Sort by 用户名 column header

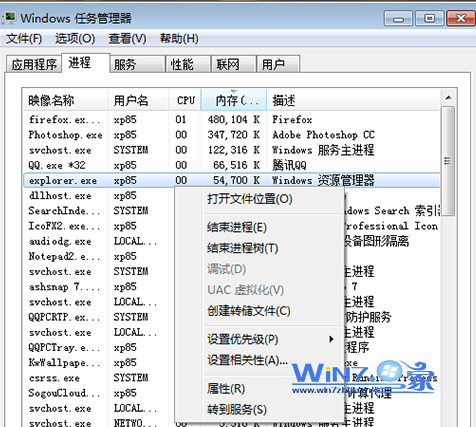pos(138,100)
